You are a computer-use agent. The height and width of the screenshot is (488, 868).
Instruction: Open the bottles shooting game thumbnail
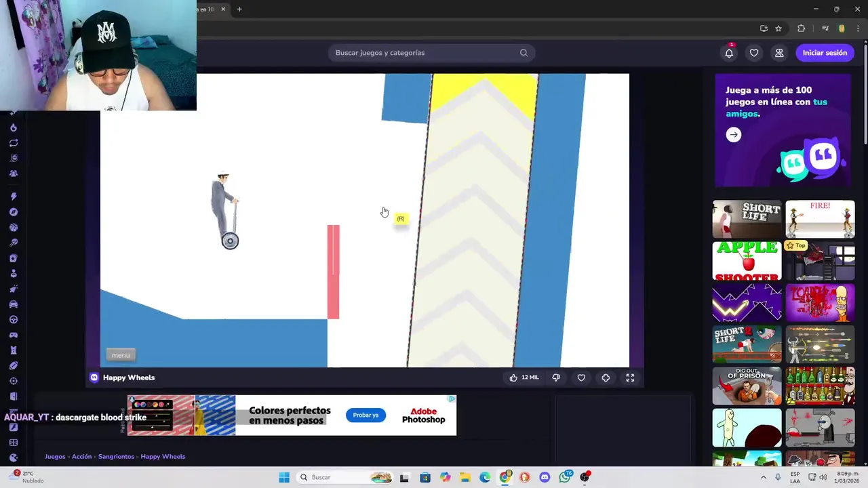820,386
